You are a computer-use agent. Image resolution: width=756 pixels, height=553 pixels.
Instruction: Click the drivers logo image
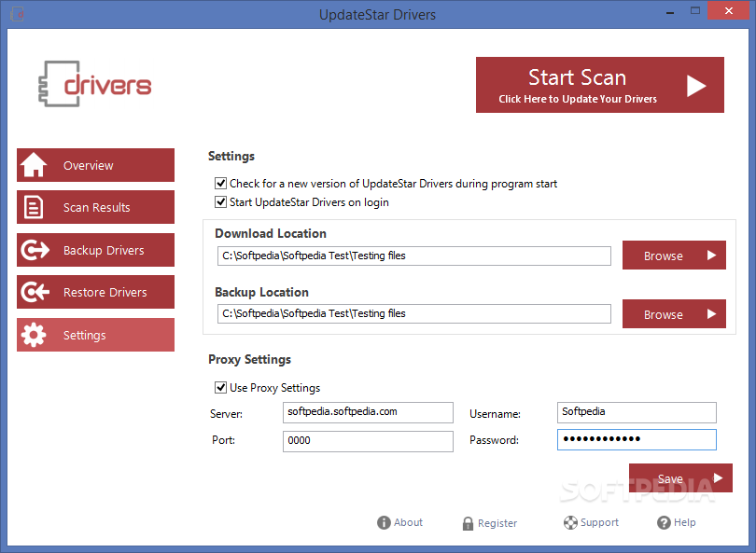pos(94,84)
